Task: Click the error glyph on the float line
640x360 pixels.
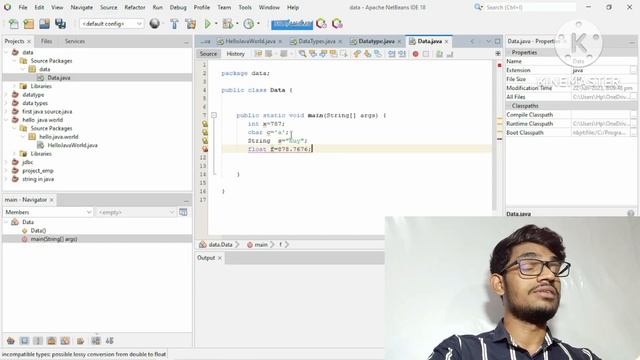Action: point(205,149)
